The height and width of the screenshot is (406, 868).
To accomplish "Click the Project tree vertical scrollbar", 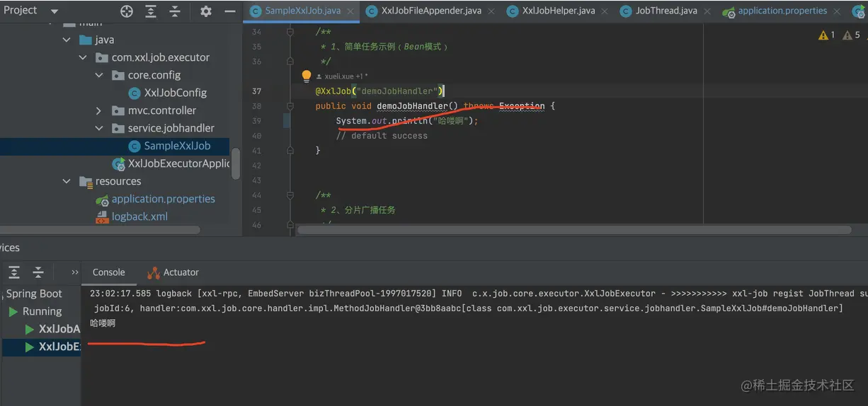I will [236, 164].
